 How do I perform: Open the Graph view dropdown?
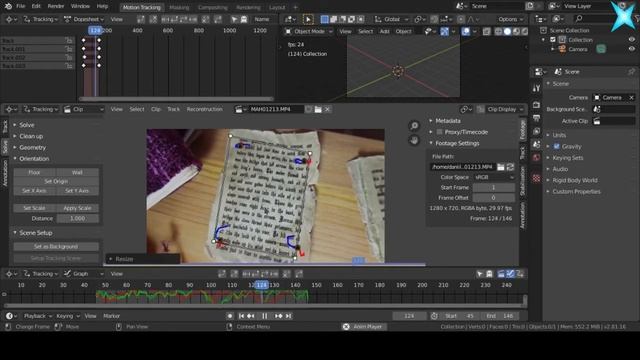84,274
